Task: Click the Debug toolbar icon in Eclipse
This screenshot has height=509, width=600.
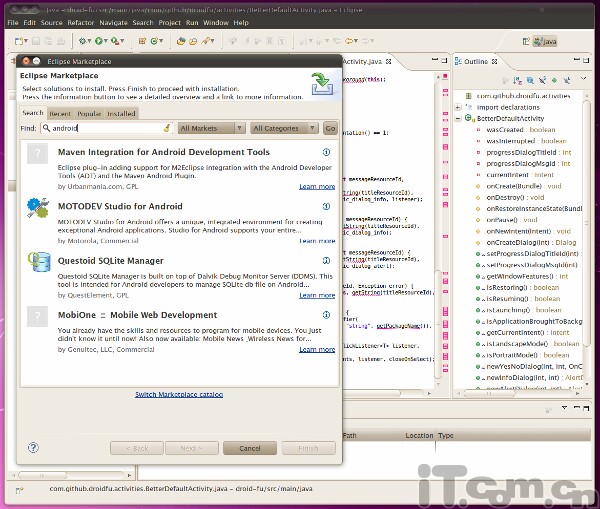Action: coord(82,41)
